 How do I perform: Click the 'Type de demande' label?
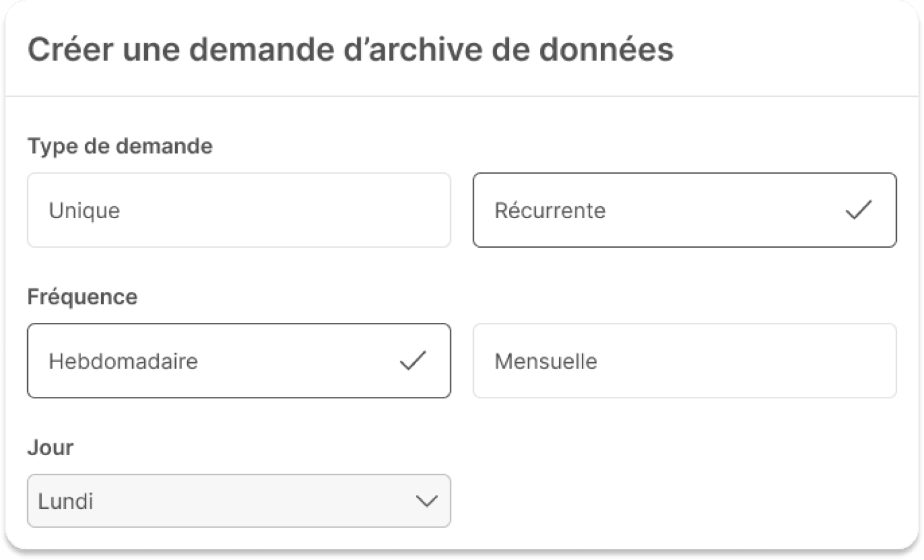(120, 146)
